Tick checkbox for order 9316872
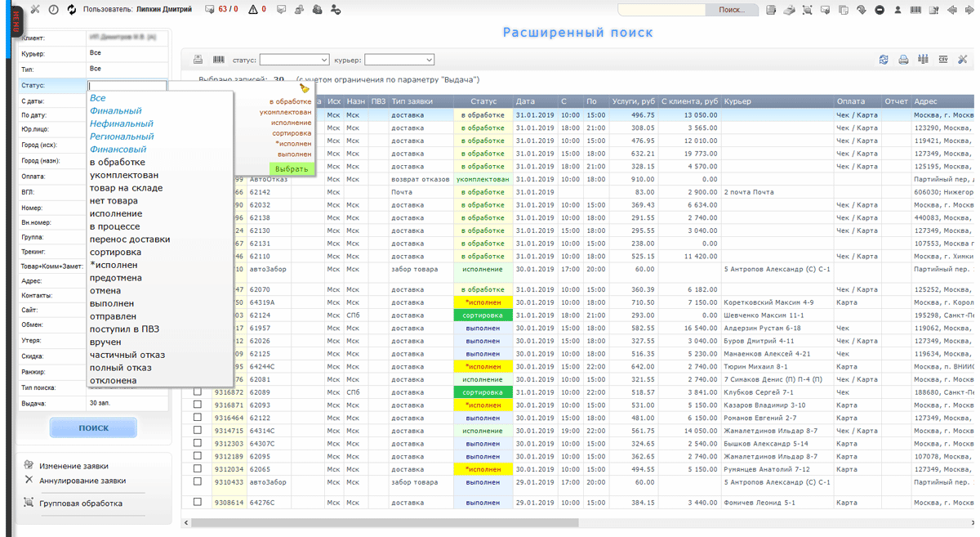Viewport: 980px width, 537px height. [x=197, y=392]
